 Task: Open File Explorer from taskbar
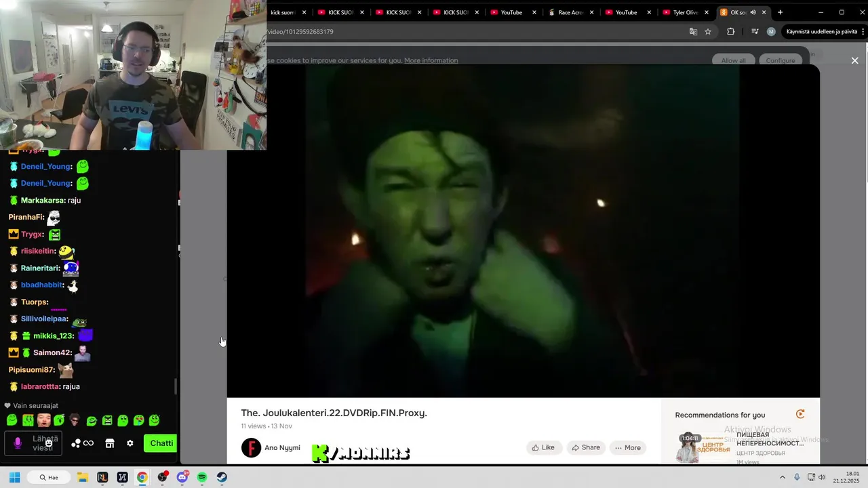tap(82, 477)
